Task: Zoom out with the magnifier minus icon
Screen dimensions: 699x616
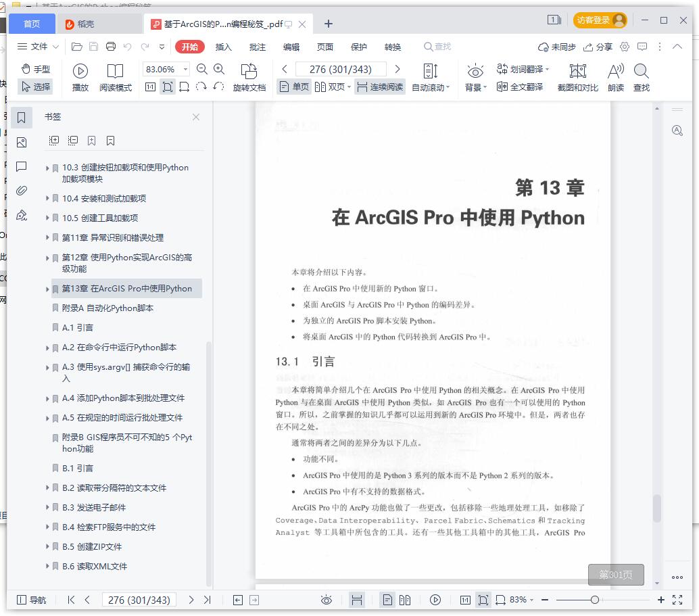Action: tap(202, 69)
